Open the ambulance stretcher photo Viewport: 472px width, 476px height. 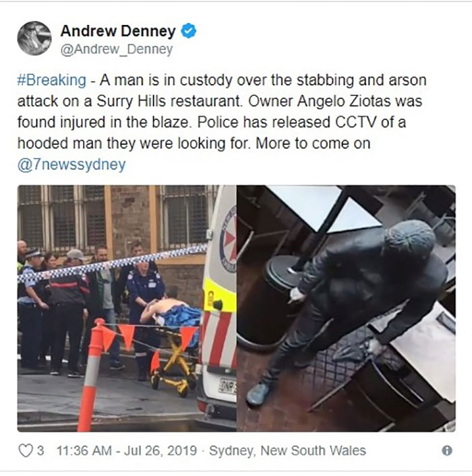pyautogui.click(x=127, y=308)
